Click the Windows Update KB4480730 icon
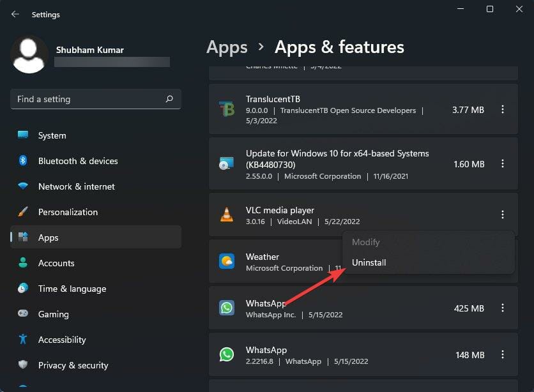534x392 pixels. (227, 163)
